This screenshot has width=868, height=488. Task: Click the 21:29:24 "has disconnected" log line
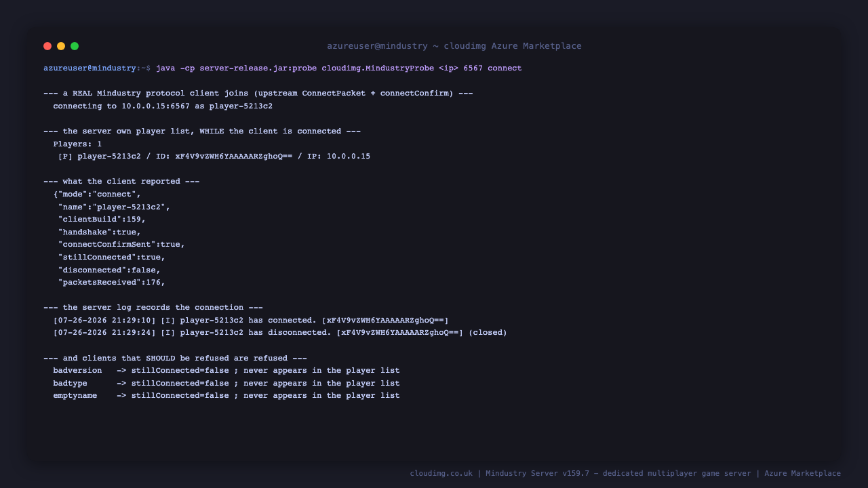[280, 333]
